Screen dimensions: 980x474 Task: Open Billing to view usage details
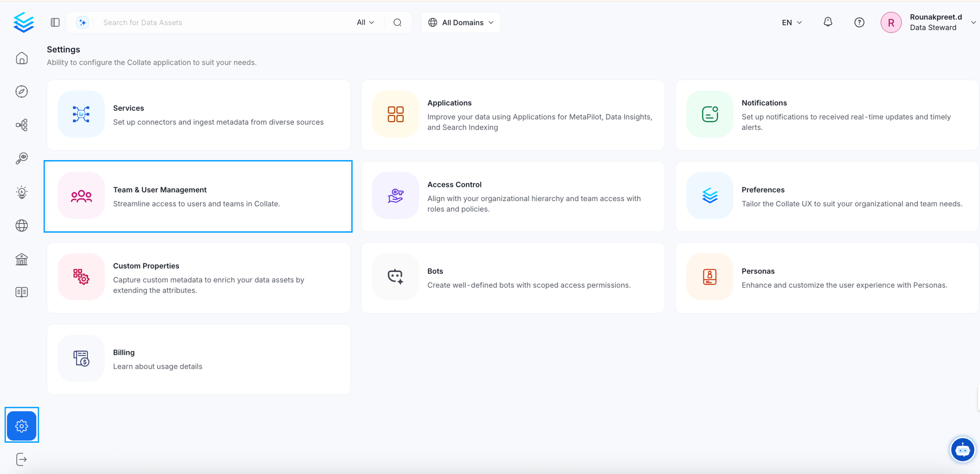coord(198,359)
